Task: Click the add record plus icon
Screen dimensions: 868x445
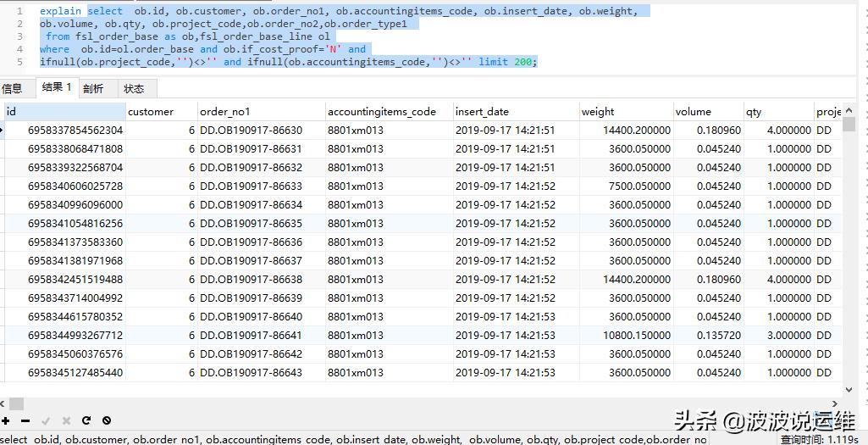Action: [6, 420]
